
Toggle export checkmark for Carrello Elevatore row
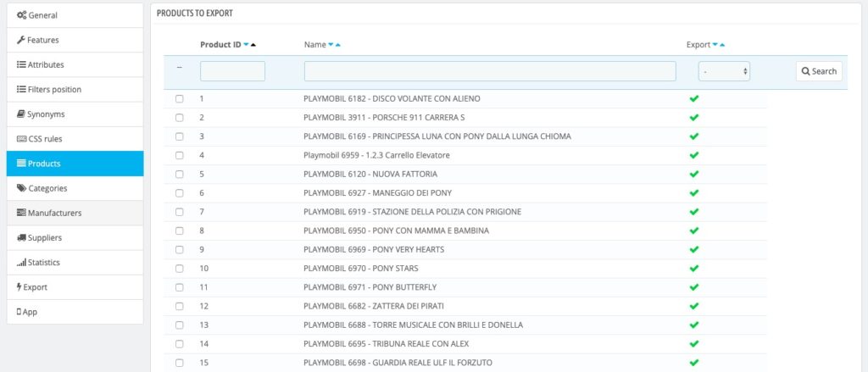click(x=694, y=155)
